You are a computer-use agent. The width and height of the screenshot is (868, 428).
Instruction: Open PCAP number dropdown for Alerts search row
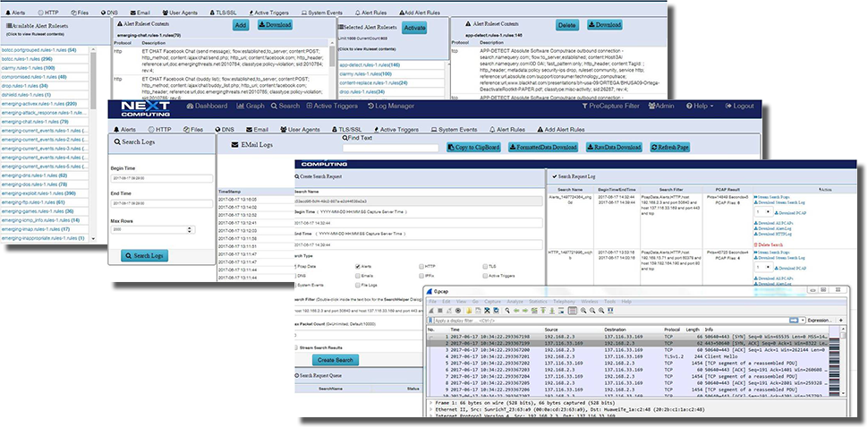(764, 211)
